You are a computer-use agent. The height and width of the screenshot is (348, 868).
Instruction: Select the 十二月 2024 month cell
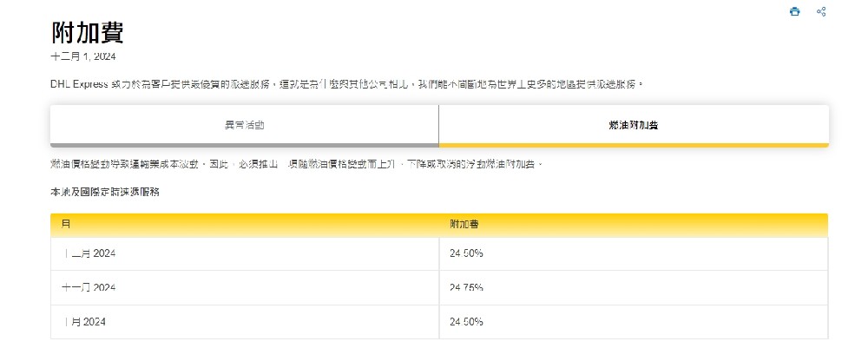tap(90, 253)
